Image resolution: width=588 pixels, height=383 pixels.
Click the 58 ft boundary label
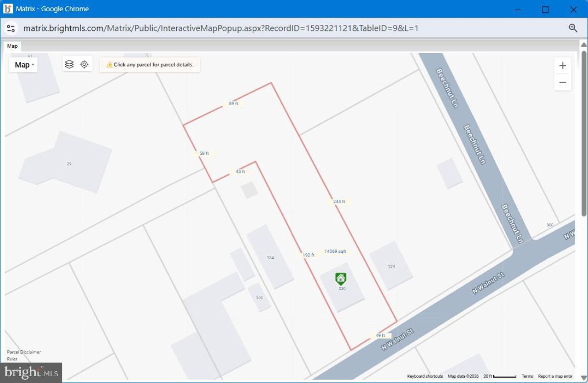click(x=204, y=153)
